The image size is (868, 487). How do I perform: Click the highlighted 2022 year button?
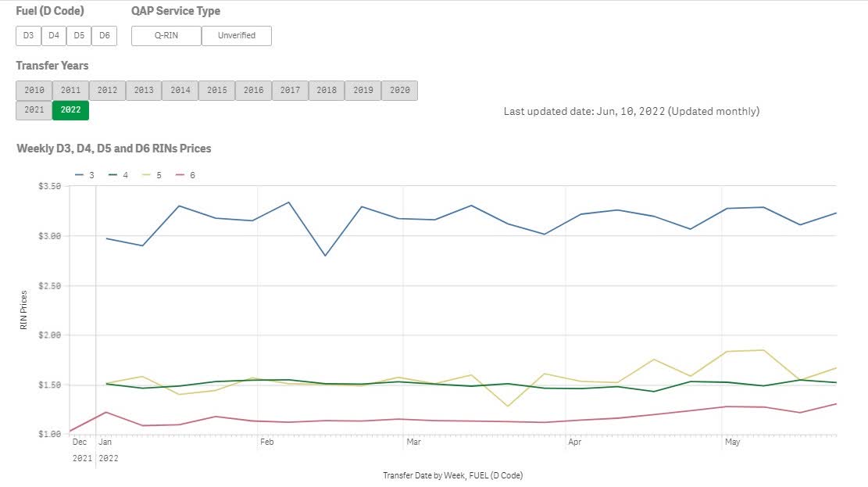tap(70, 111)
